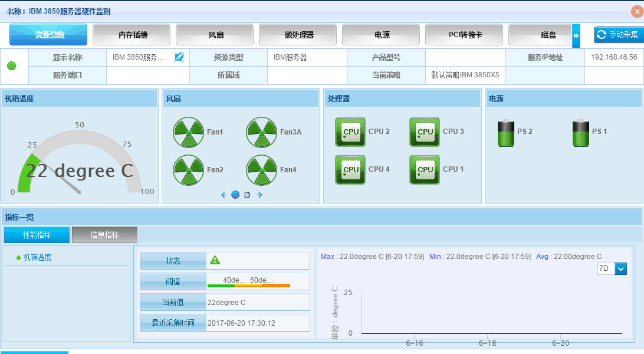Open the 微处理器 tab
644x354 pixels.
(x=298, y=35)
